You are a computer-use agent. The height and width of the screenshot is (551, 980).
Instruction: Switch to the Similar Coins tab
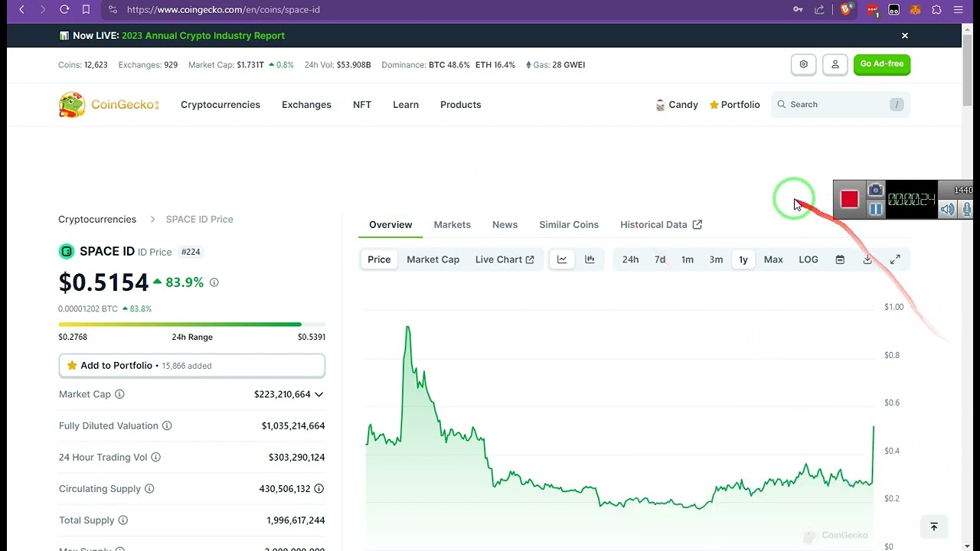[x=569, y=224]
